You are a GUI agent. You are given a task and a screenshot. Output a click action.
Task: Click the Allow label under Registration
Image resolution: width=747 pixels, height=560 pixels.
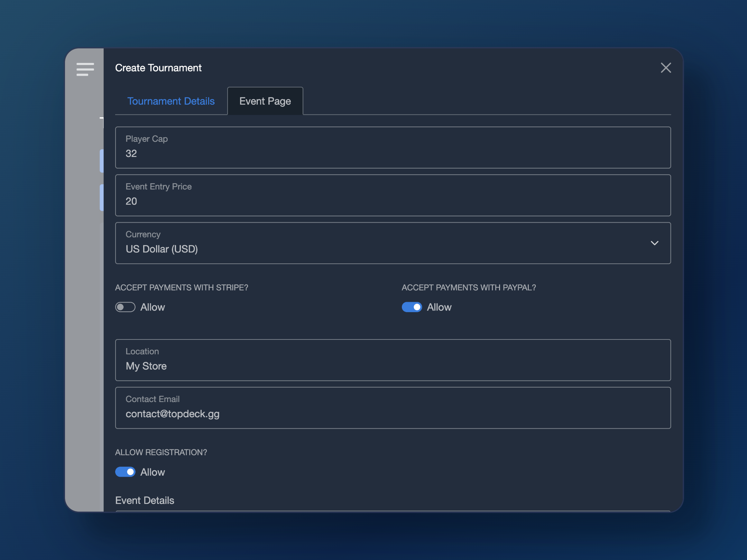tap(153, 472)
